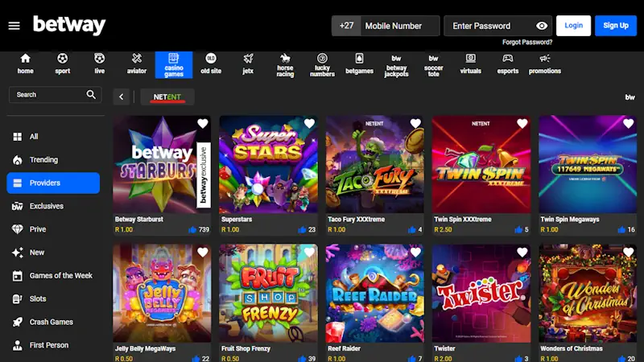This screenshot has height=362, width=644.
Task: Favorite Taco Fury XXXtreme with heart icon
Action: point(415,124)
